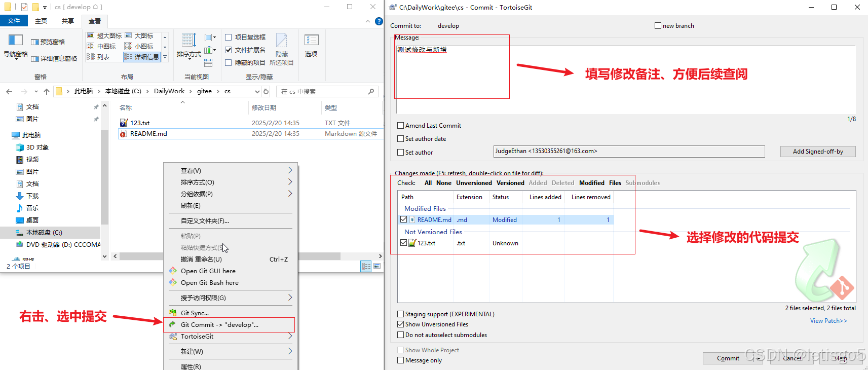
Task: Click the Explorer help icon
Action: click(379, 21)
